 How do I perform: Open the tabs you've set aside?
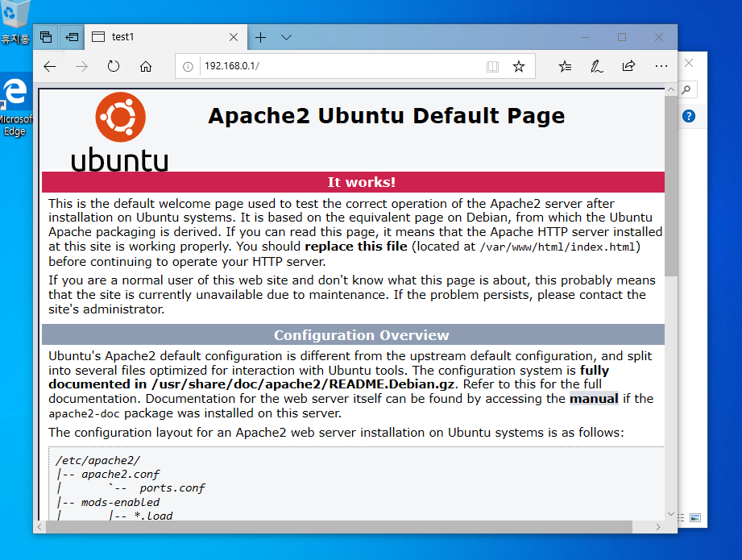46,37
